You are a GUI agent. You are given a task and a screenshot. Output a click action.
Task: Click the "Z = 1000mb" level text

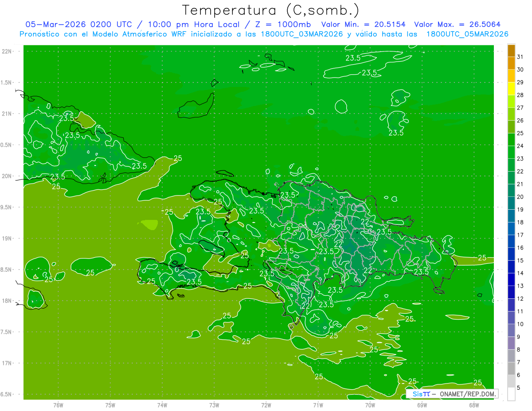click(283, 24)
